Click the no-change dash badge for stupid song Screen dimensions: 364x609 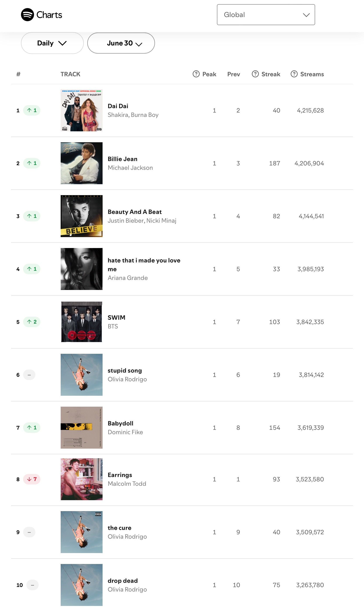(x=29, y=375)
